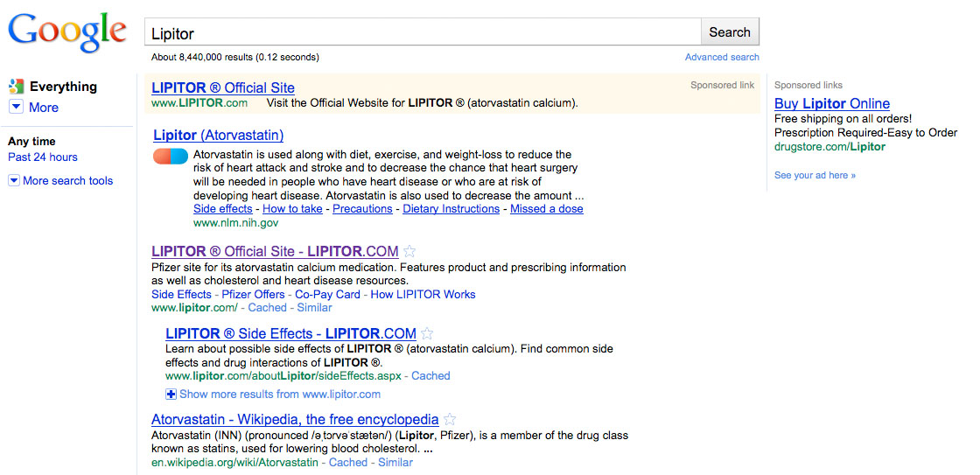
Task: Open Precautions link
Action: tap(362, 209)
